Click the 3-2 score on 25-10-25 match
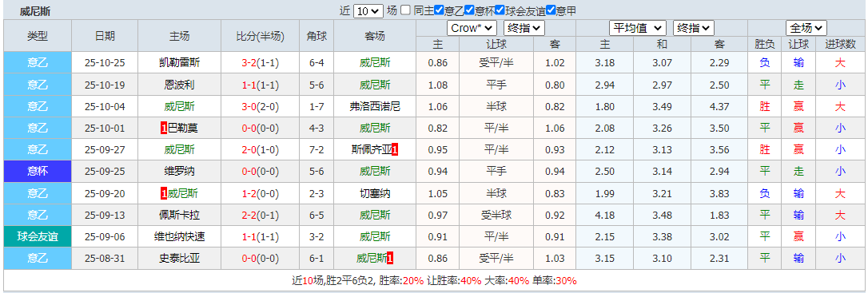The height and width of the screenshot is (293, 868). click(249, 63)
